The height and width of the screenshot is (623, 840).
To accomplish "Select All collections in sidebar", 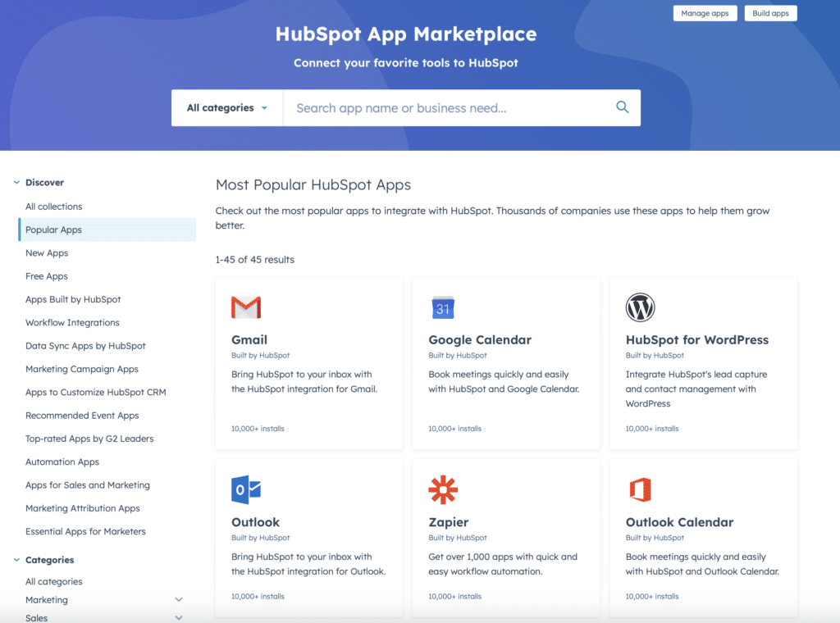I will 53,207.
